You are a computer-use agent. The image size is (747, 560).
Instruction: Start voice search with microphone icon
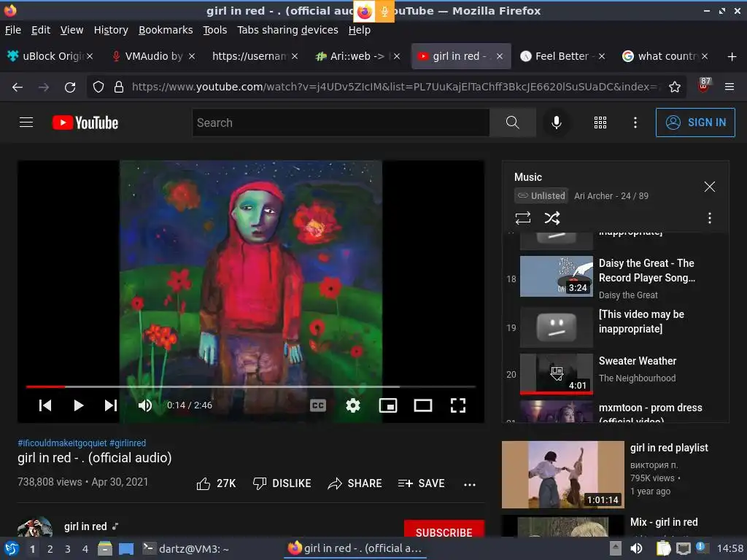pos(556,122)
